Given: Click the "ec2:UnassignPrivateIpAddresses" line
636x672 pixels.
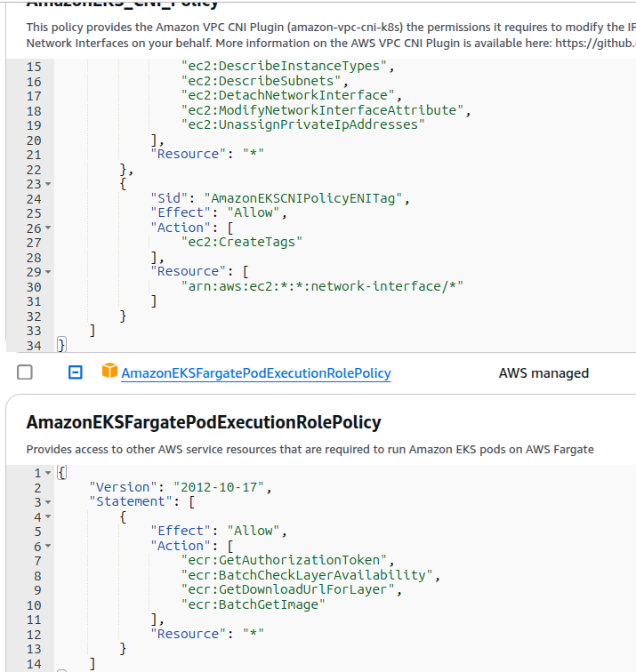Looking at the screenshot, I should coord(302,124).
